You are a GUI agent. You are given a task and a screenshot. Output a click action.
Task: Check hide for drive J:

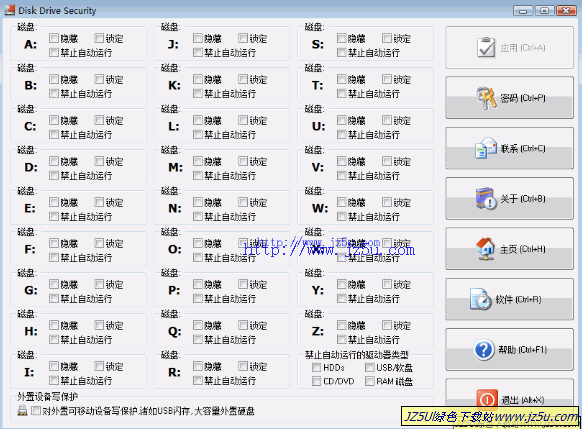198,38
